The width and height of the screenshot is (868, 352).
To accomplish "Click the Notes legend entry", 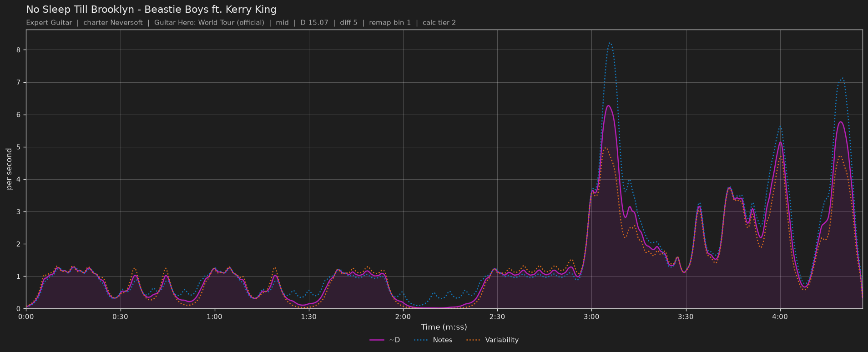I will pos(433,340).
